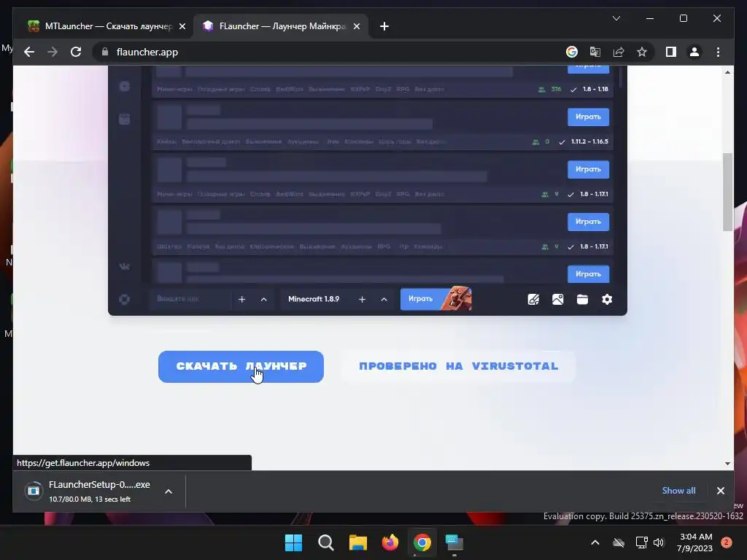Screen dimensions: 747x560
Task: Click the edit note icon in launcher
Action: pos(533,299)
